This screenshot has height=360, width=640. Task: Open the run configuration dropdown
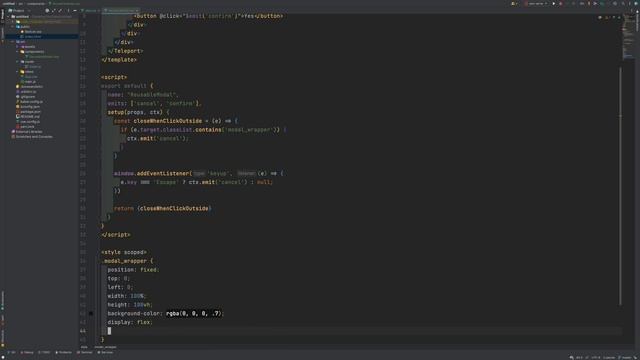pyautogui.click(x=536, y=4)
